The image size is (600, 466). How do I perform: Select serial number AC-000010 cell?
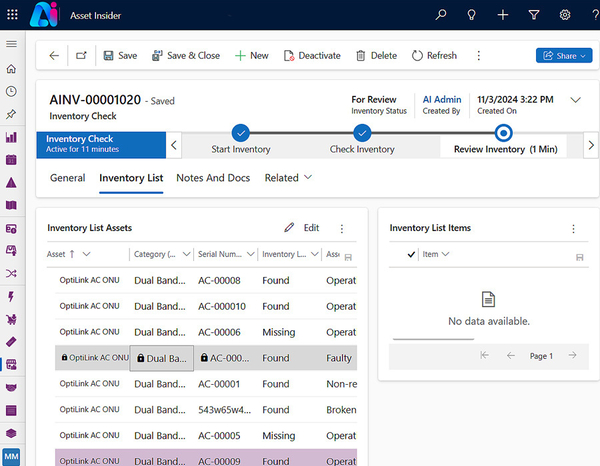[222, 306]
